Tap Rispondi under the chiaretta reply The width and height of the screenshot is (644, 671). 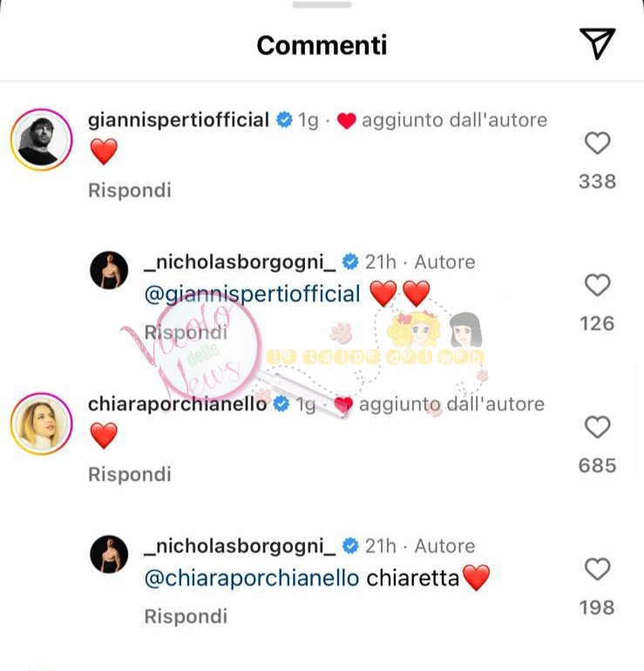186,616
